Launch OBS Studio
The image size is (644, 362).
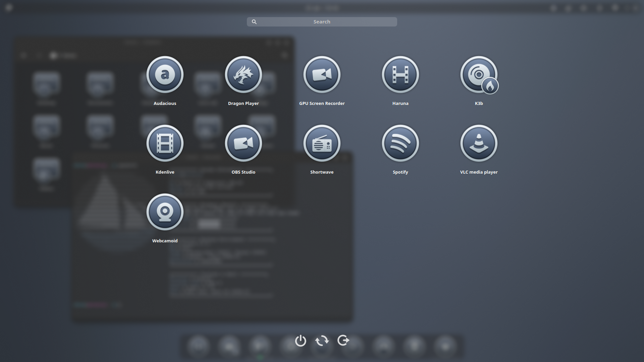point(243,143)
